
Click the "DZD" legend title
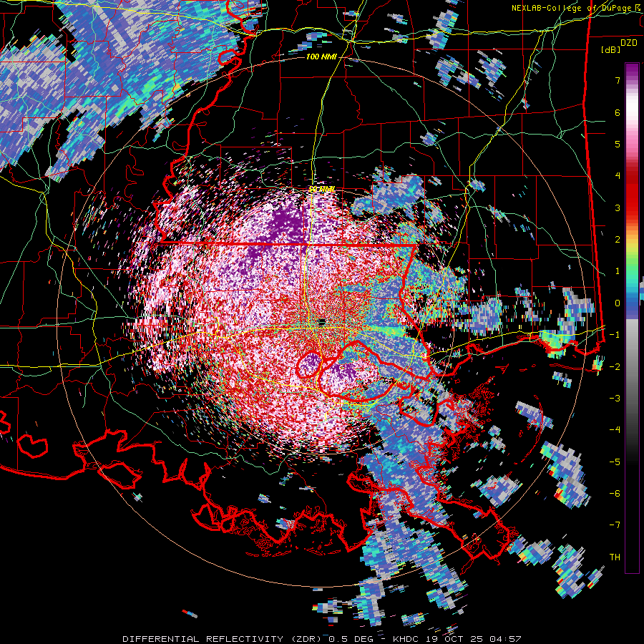[628, 43]
